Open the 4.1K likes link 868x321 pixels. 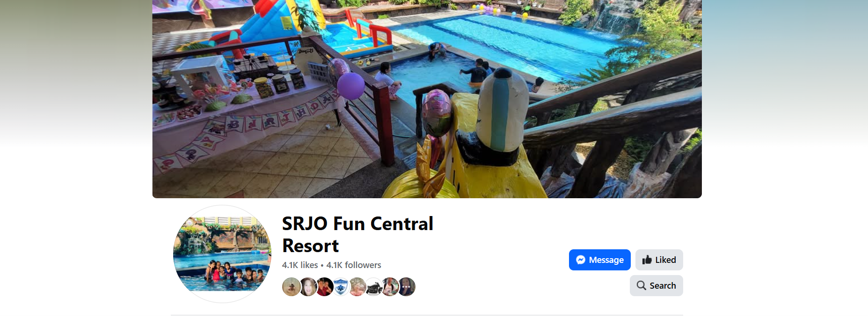click(x=300, y=265)
